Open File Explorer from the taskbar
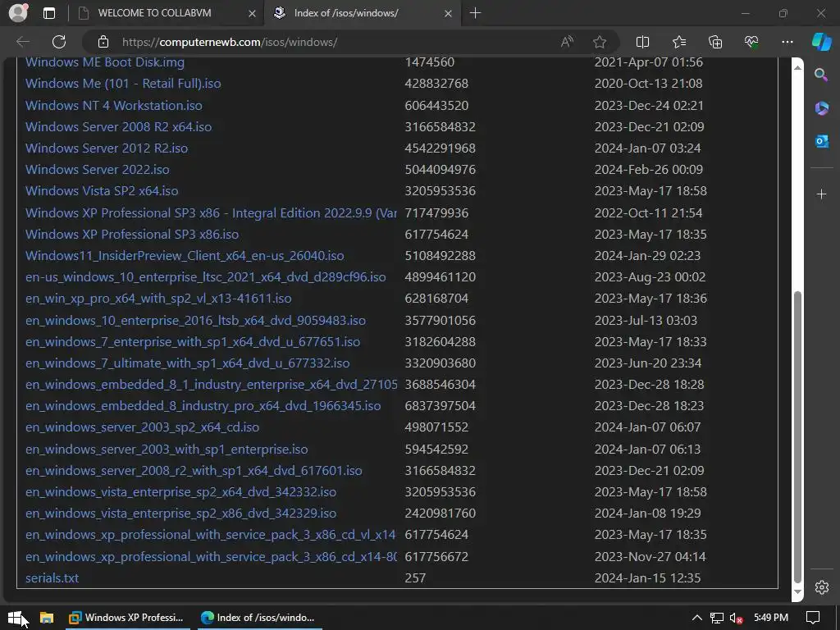Viewport: 840px width, 630px height. click(x=47, y=618)
